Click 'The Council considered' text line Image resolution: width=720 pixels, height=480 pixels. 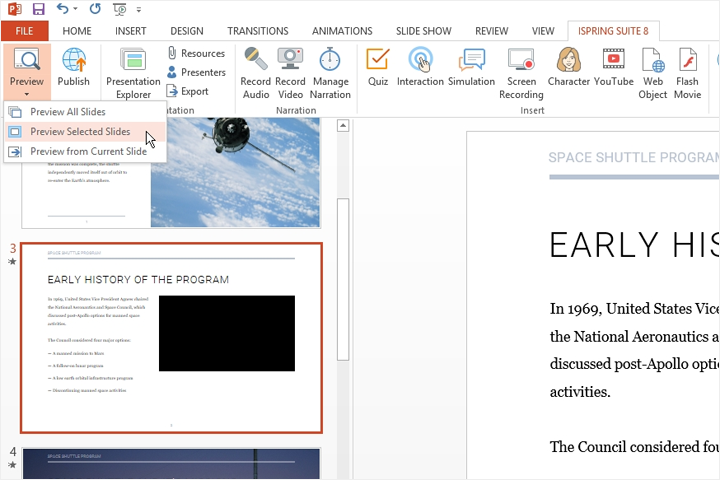634,446
